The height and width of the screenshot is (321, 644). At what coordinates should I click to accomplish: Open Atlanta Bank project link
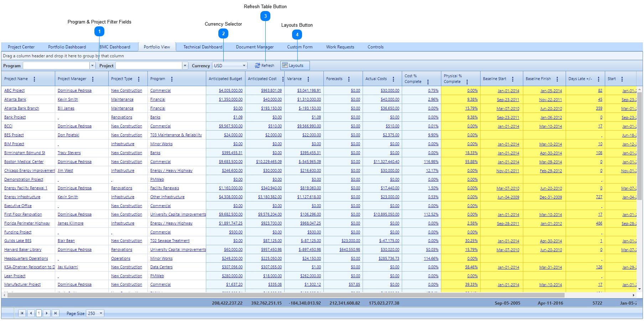coord(15,100)
